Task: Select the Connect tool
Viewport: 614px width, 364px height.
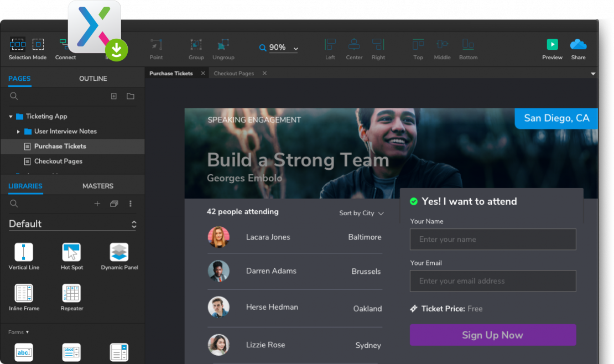Action: 64,45
